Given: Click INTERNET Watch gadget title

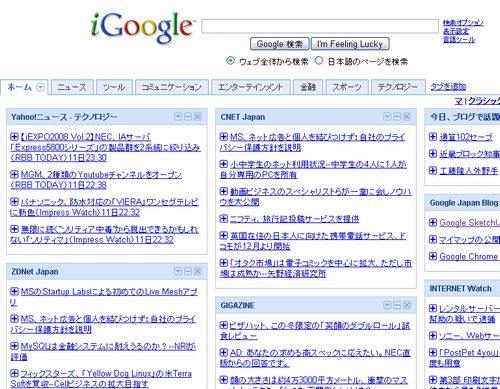Looking at the screenshot, I should tap(461, 288).
